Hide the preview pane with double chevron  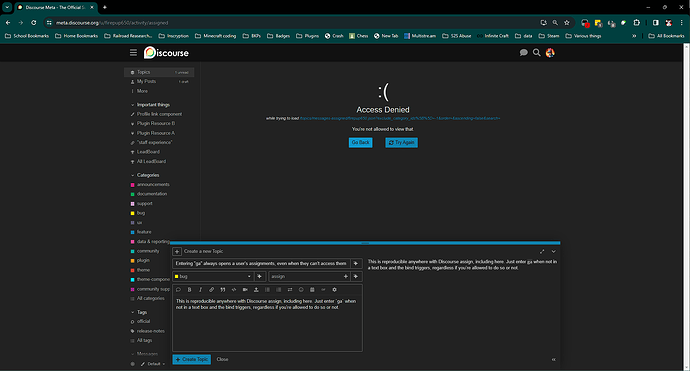tap(554, 360)
